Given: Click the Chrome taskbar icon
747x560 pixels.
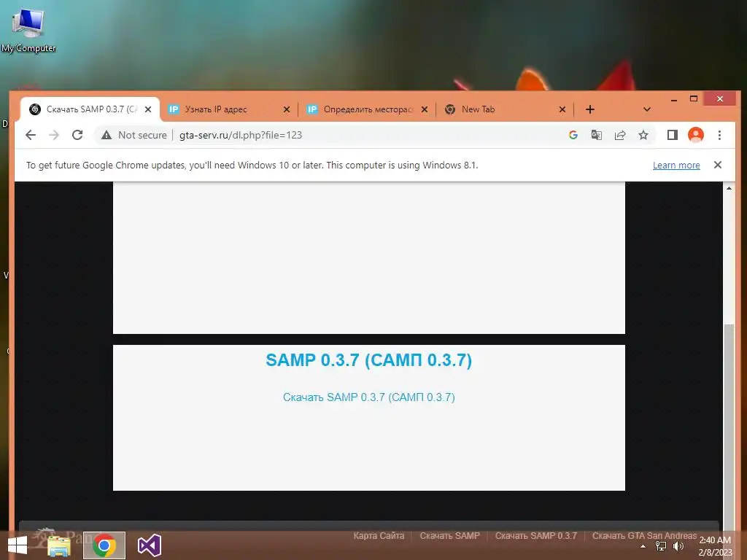Looking at the screenshot, I should click(104, 545).
